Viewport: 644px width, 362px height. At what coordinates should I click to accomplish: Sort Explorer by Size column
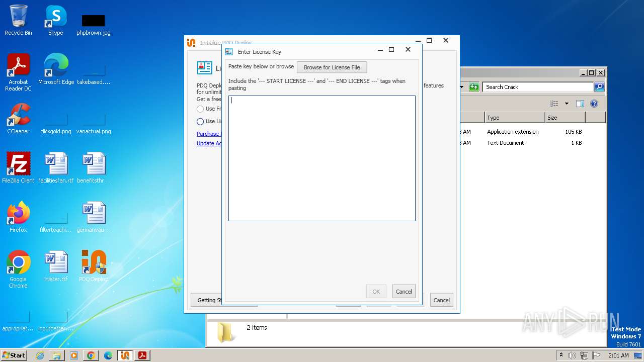565,118
